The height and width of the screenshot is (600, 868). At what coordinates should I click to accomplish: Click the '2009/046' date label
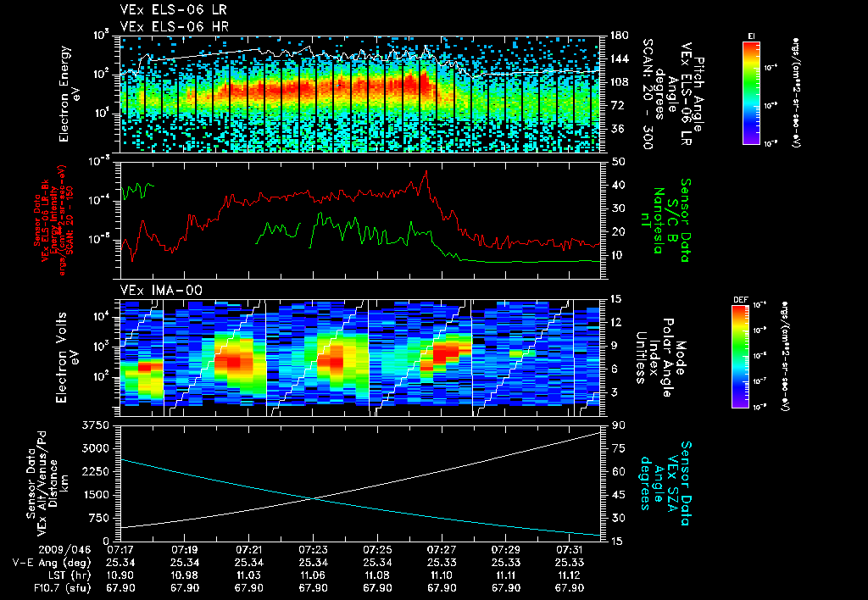(64, 550)
